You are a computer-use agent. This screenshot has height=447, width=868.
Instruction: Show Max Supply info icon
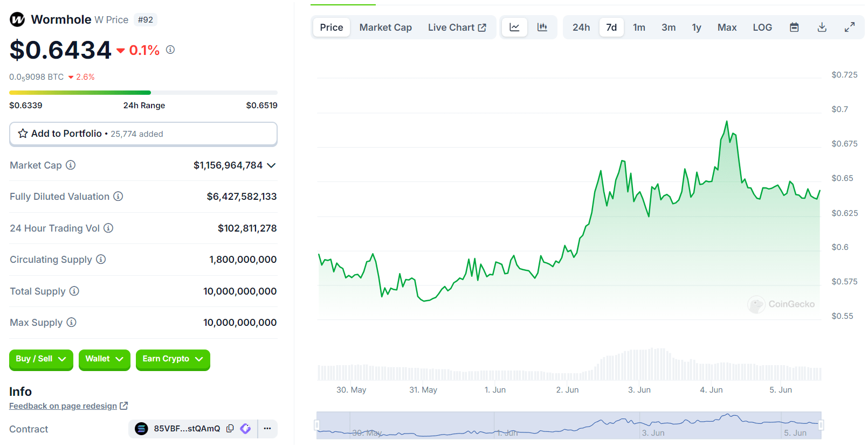71,322
